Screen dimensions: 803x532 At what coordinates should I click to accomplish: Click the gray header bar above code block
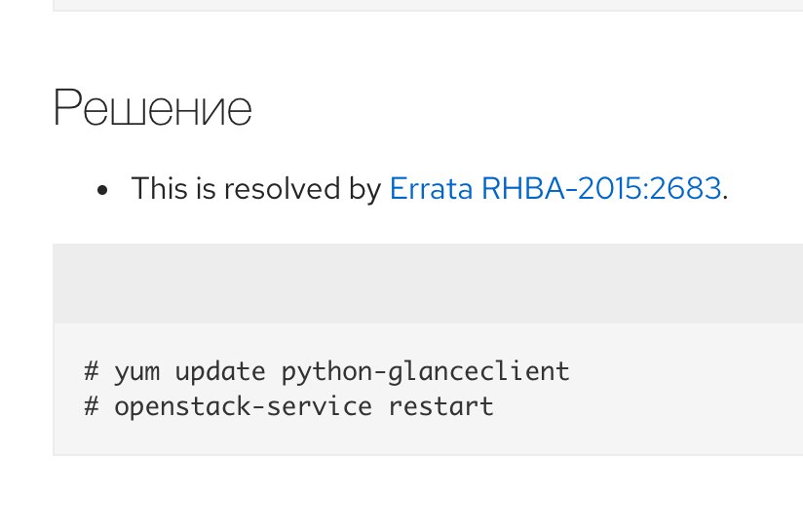pos(428,284)
